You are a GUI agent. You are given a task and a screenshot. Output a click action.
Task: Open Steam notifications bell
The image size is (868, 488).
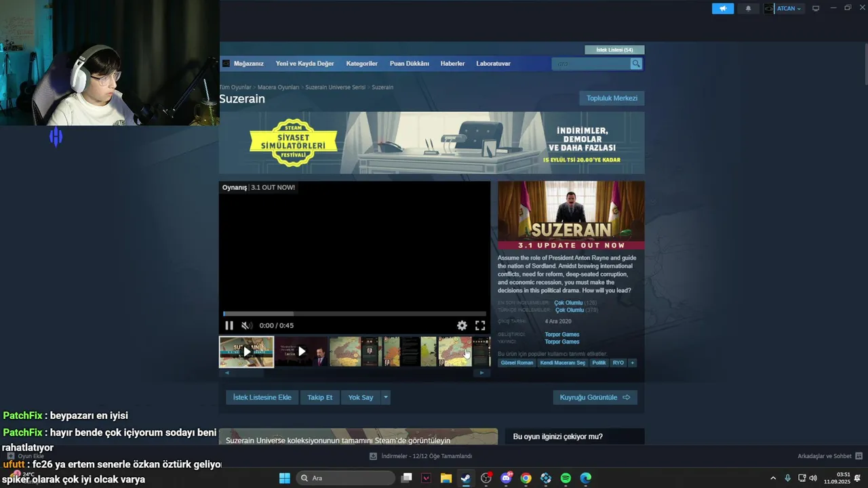coord(748,9)
